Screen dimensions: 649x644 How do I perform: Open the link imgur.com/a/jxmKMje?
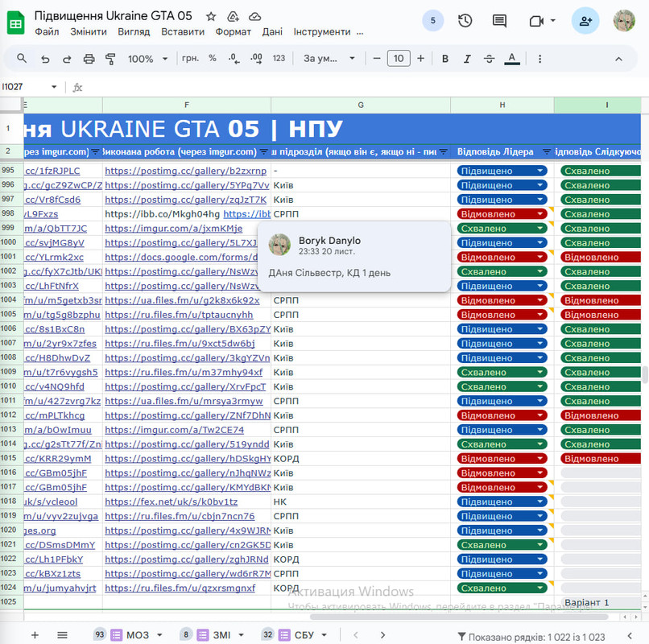click(x=173, y=229)
